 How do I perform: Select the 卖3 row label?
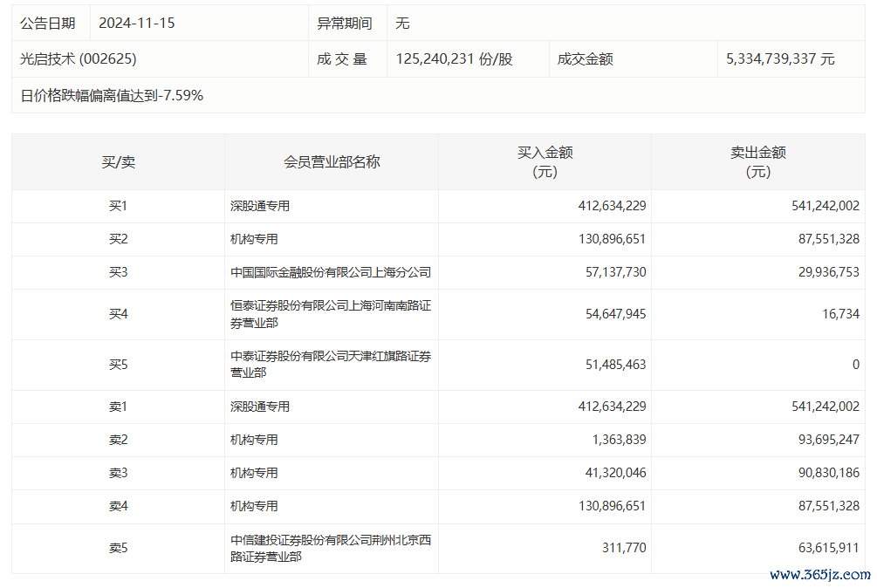tap(118, 473)
